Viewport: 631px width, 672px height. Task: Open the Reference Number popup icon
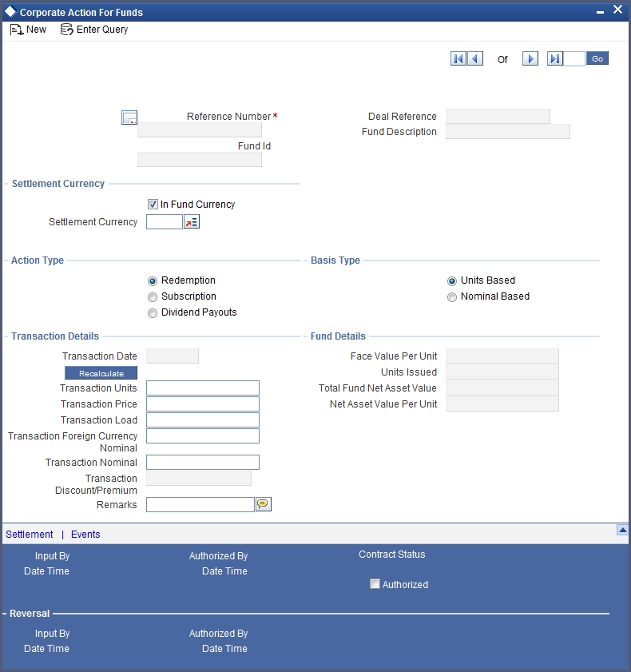129,117
